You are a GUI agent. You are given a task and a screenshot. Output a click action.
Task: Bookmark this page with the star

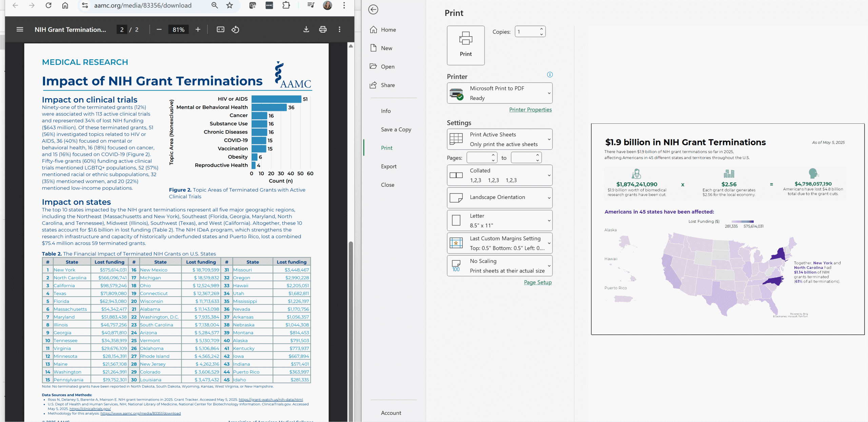tap(230, 5)
